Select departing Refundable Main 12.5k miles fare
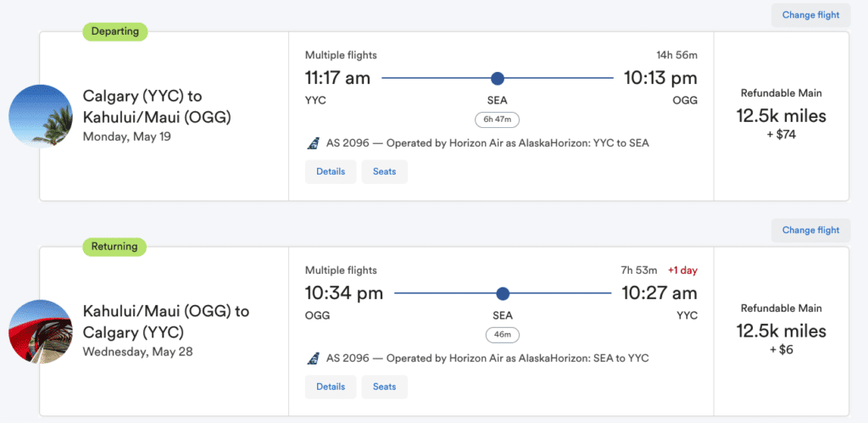The width and height of the screenshot is (868, 423). 781,114
